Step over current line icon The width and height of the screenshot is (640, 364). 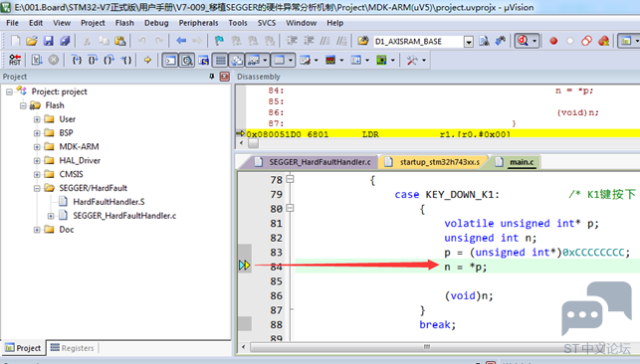[x=93, y=61]
